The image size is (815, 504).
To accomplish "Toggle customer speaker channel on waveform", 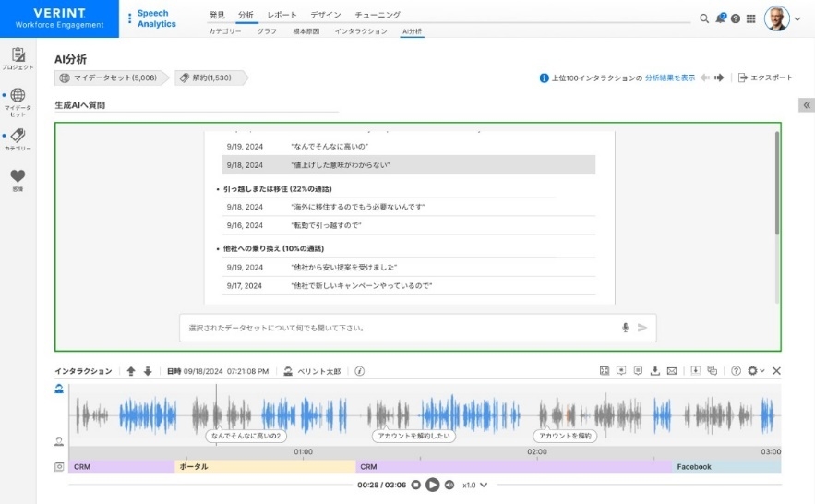I will [59, 440].
